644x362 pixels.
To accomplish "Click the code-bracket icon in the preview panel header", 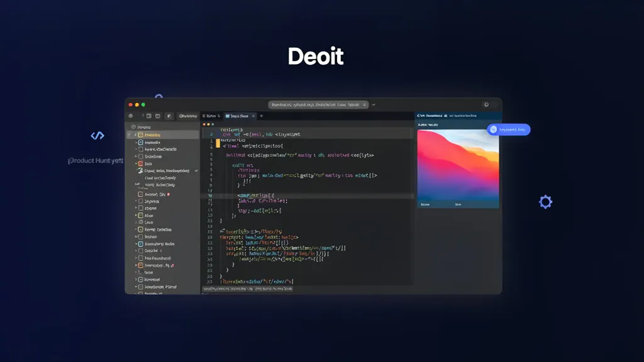I will 419,116.
